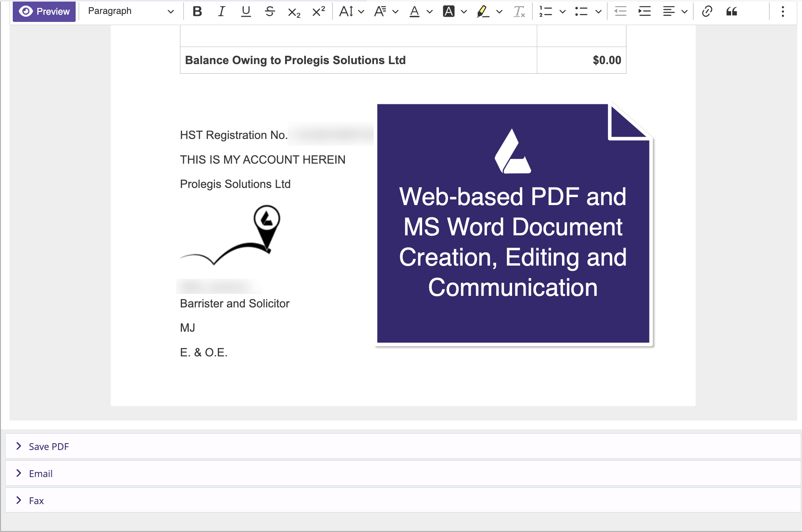Toggle bold formatting

pos(197,12)
